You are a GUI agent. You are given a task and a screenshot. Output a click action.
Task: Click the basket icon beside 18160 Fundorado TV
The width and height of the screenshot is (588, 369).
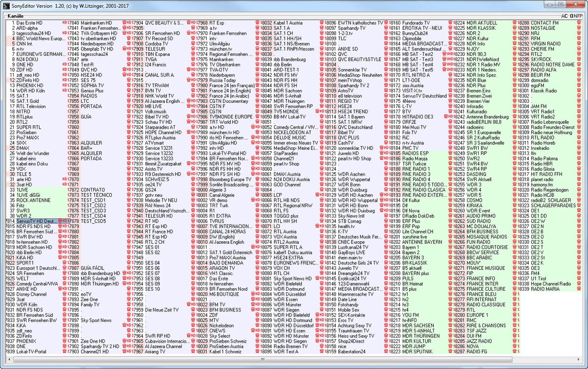[386, 23]
